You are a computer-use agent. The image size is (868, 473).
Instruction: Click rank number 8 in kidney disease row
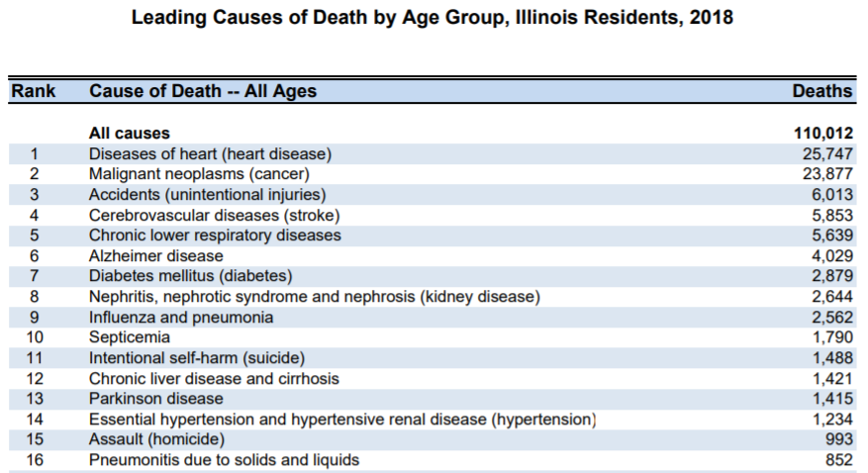[x=35, y=297]
